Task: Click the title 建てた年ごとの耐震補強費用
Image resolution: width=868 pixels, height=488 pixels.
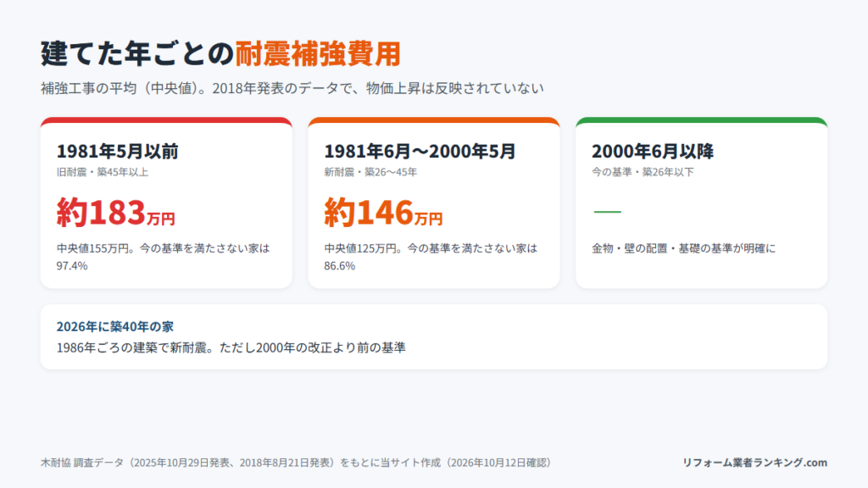Action: click(220, 53)
